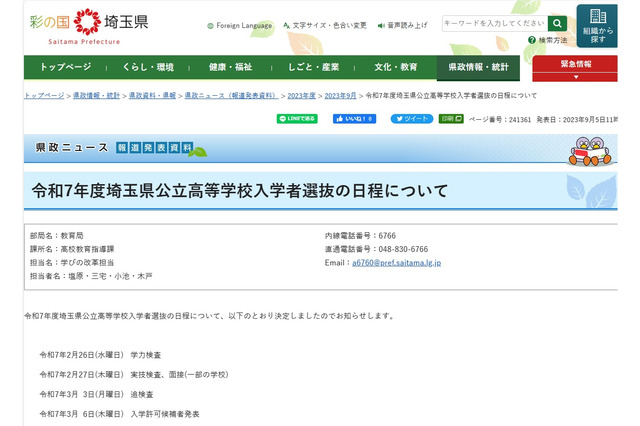The image size is (640, 426).
Task: Go to トップページ breadcrumb link
Action: point(44,95)
